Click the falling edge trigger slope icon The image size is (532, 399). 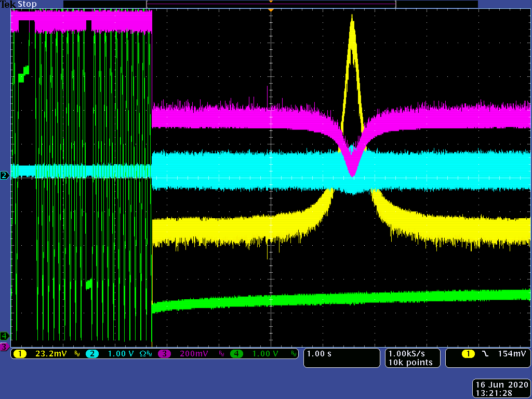tap(485, 354)
